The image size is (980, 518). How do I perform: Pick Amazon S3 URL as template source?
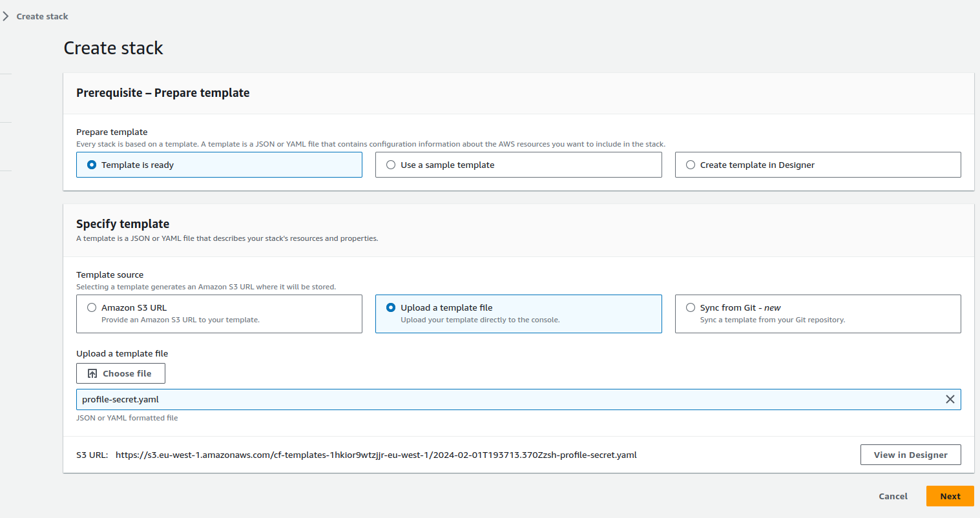click(219, 314)
